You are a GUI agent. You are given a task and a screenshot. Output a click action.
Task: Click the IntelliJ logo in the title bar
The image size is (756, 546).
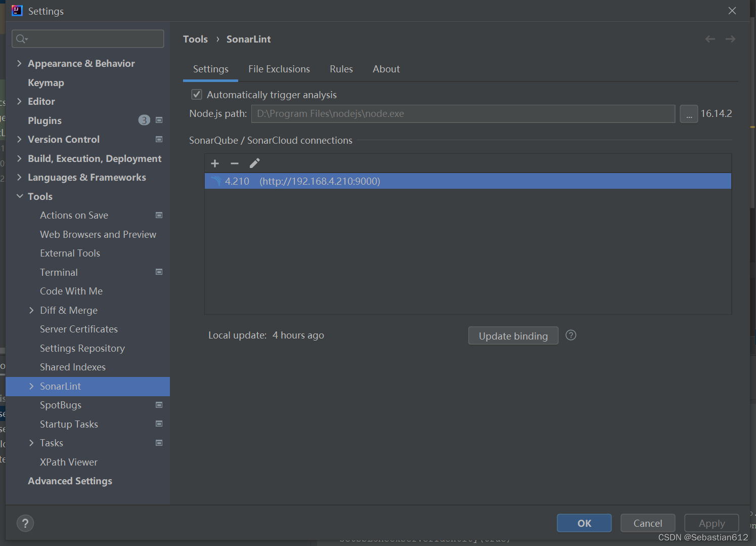coord(17,11)
